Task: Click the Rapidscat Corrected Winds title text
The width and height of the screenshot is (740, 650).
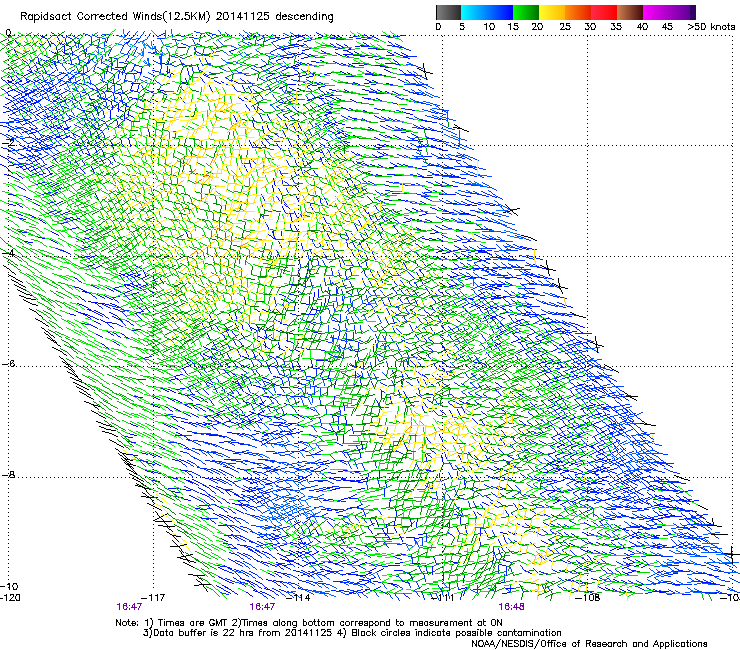Action: click(177, 17)
